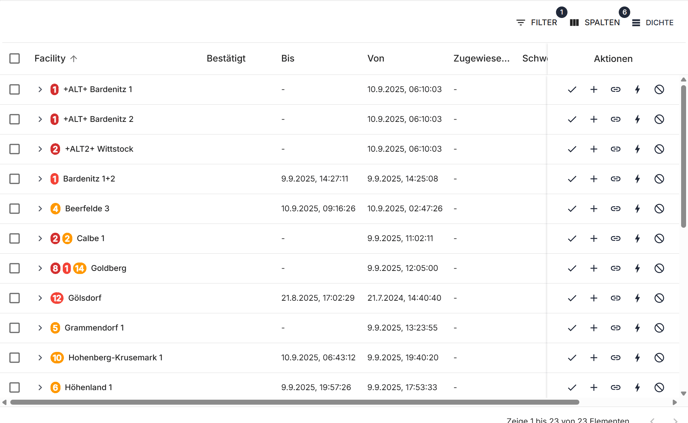Image resolution: width=688 pixels, height=423 pixels.
Task: Select all rows with header checkbox
Action: tap(14, 58)
